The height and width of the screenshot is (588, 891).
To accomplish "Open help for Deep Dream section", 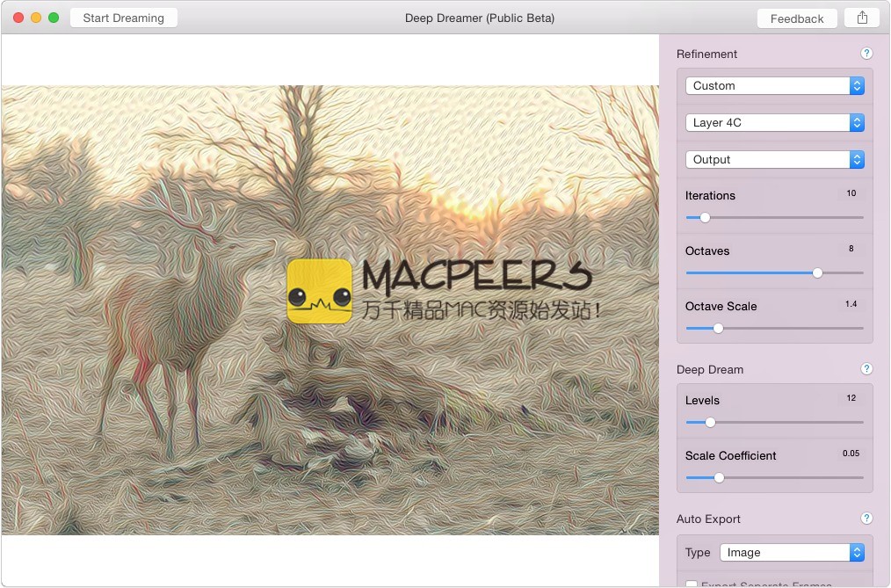I will coord(866,368).
